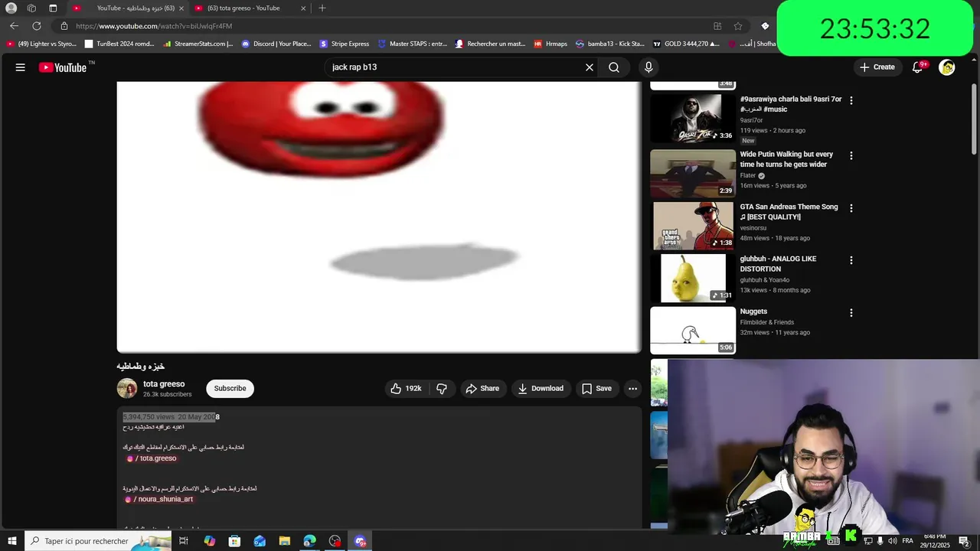Open the StreamerStats.com bookmark

[x=198, y=44]
